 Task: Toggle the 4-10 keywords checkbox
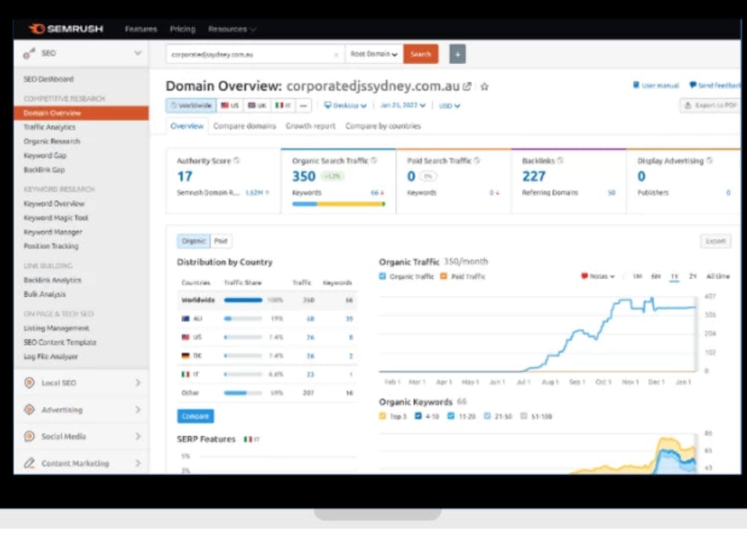click(418, 416)
